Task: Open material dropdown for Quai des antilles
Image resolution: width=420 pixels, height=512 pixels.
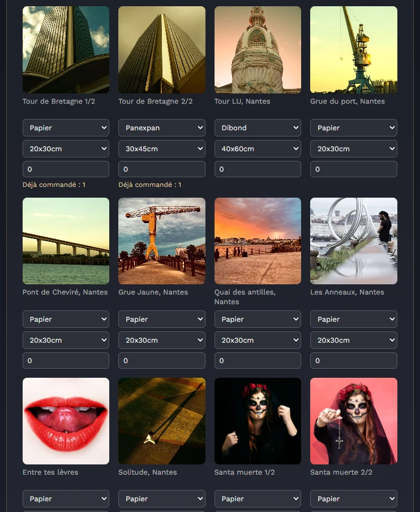Action: 258,319
